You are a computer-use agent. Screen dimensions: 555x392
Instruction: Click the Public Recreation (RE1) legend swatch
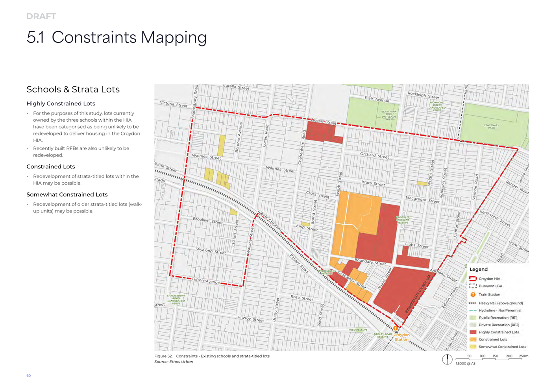[473, 318]
